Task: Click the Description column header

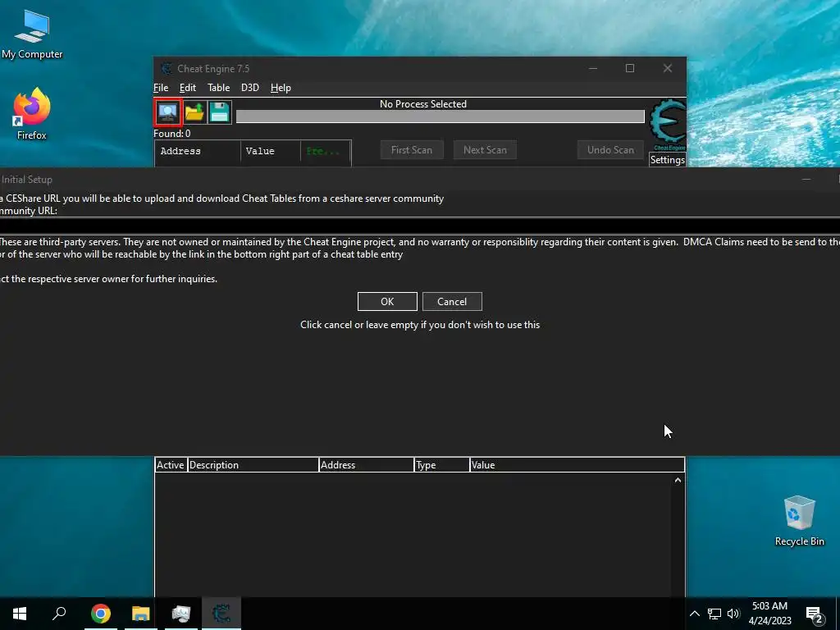Action: [253, 465]
